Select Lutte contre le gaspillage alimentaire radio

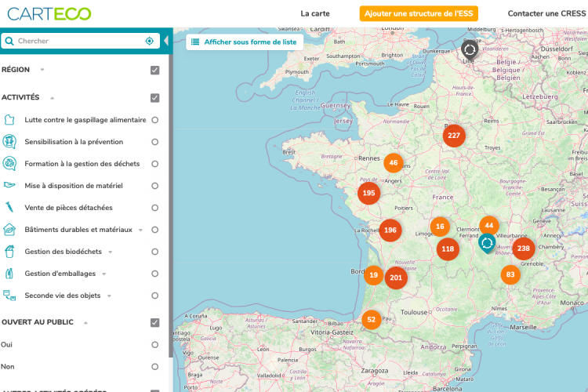[155, 120]
